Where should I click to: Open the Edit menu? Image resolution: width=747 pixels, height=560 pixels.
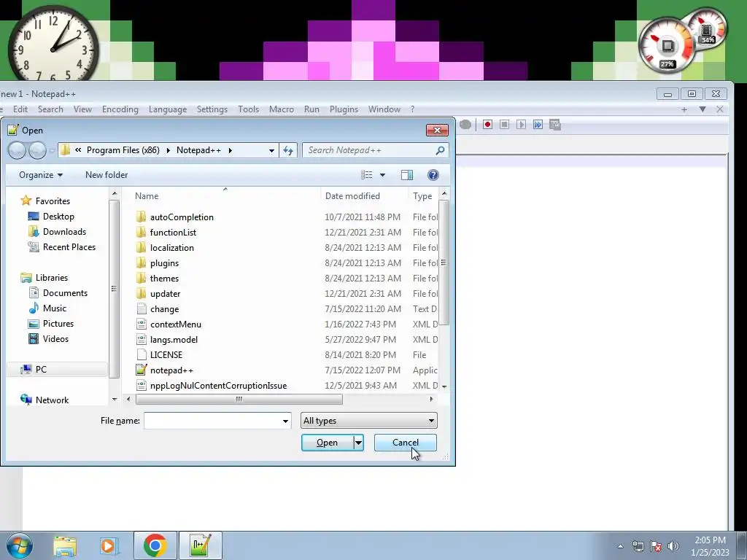20,109
